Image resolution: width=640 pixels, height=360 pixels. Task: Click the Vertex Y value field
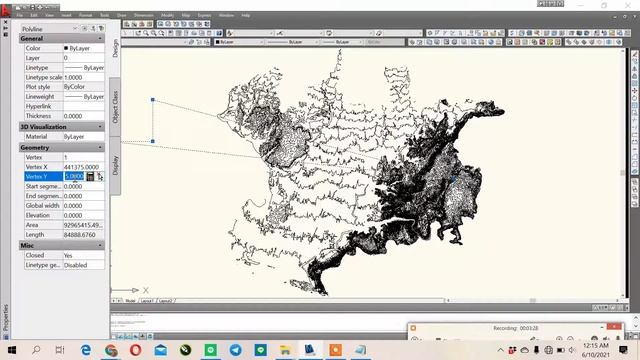tap(74, 176)
